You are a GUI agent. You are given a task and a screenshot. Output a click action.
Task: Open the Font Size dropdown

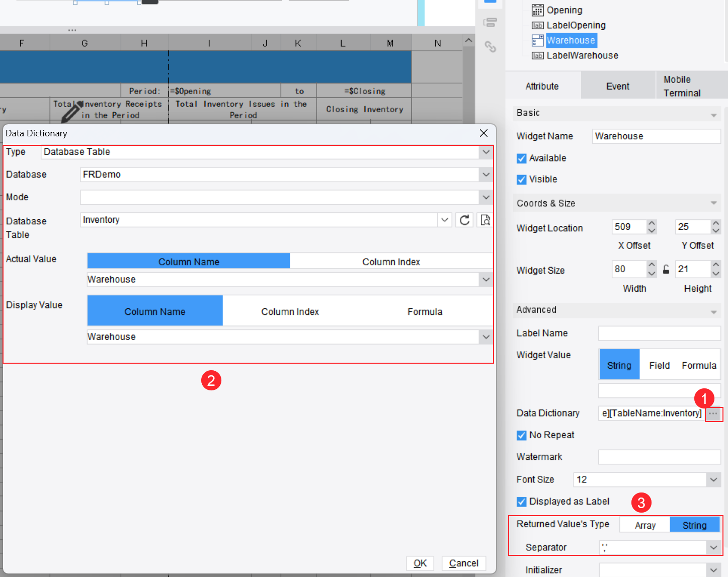coord(713,480)
